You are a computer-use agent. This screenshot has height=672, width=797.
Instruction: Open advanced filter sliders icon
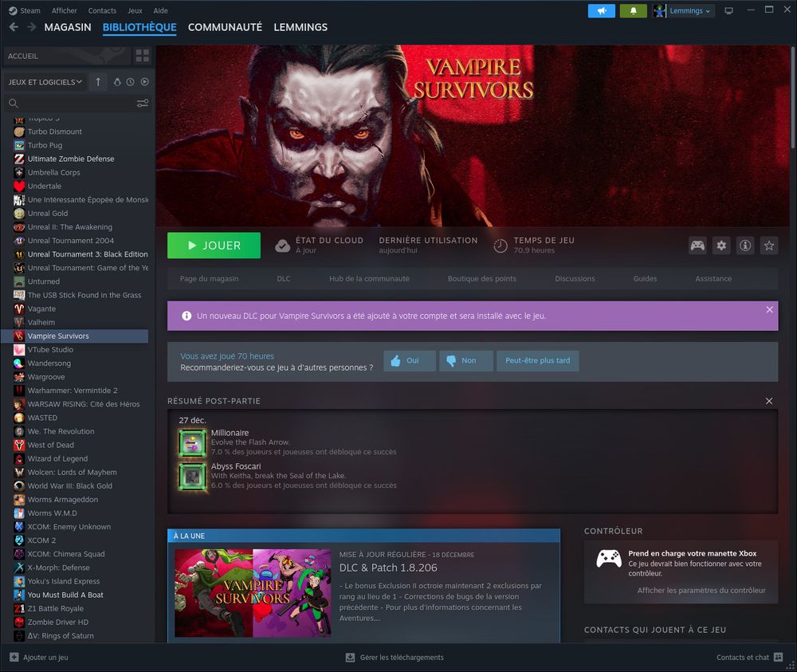(143, 103)
